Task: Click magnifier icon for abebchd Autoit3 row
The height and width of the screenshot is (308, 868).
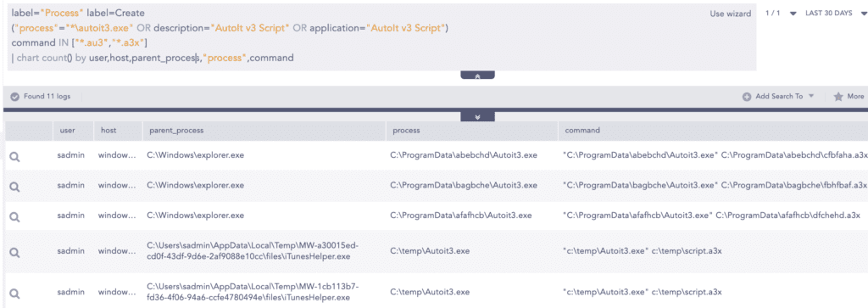Action: point(15,157)
